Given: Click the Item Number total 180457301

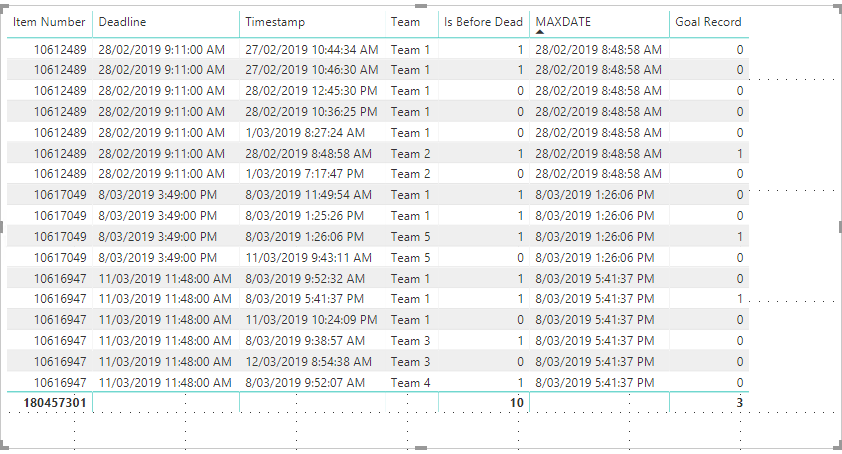Looking at the screenshot, I should [x=55, y=403].
